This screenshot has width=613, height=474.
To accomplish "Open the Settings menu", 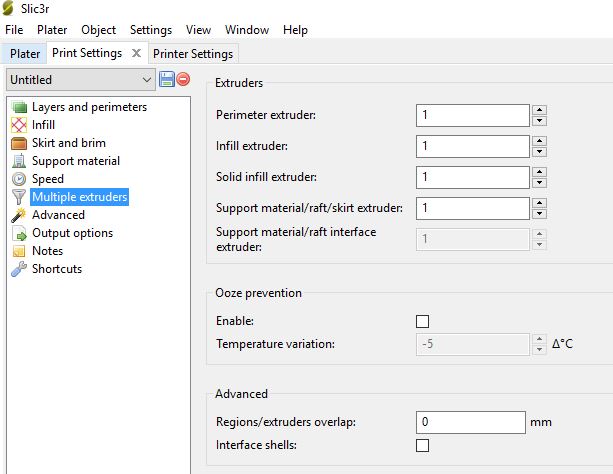I will (x=150, y=30).
